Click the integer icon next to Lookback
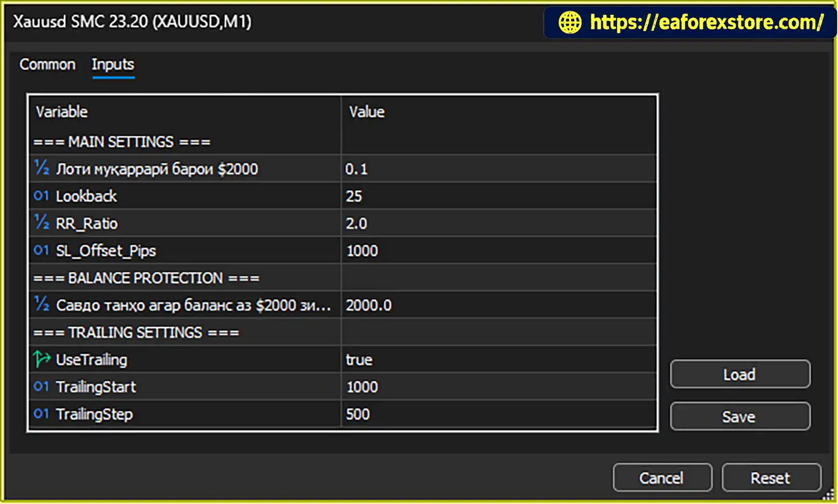 (42, 196)
